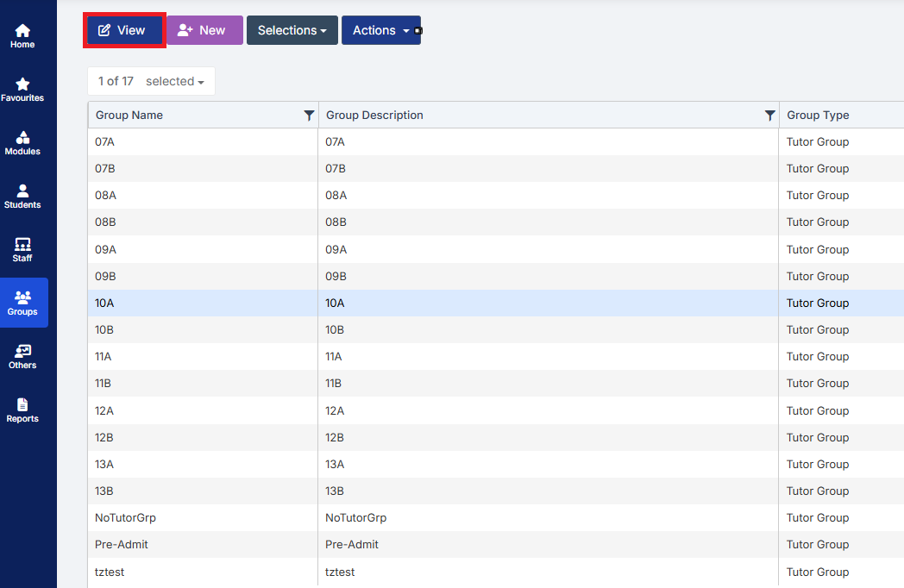Select the Modules sidebar icon
Viewport: 904px width, 588px height.
click(22, 141)
